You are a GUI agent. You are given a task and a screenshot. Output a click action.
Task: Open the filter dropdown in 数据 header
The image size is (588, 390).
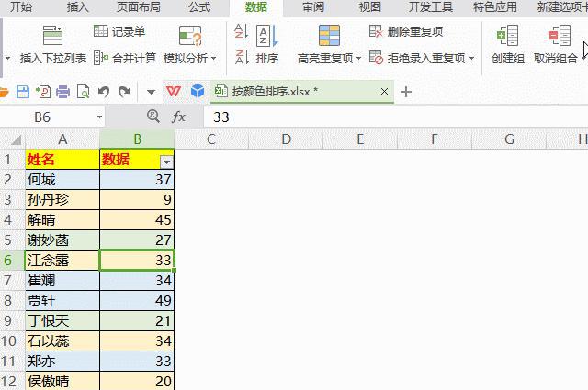click(x=166, y=162)
